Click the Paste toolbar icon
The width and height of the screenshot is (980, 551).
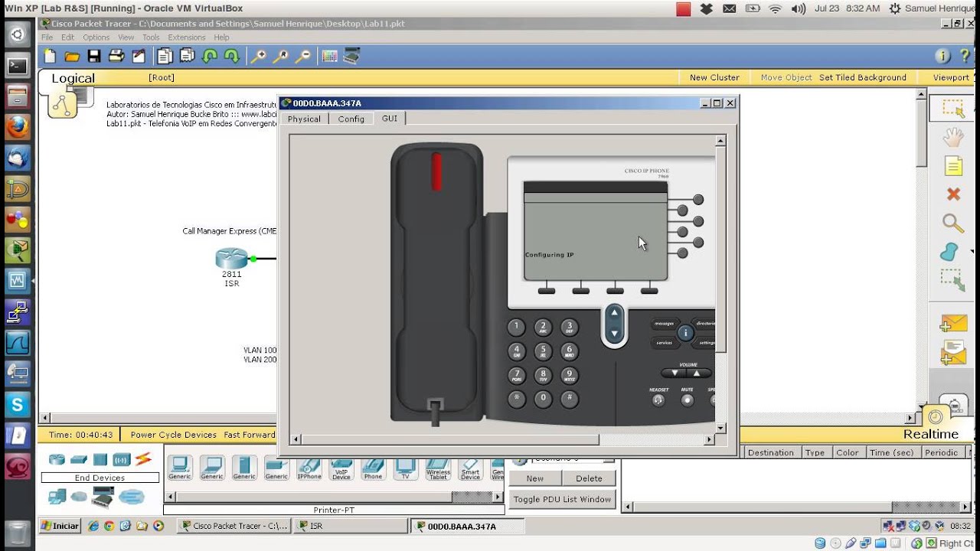pyautogui.click(x=187, y=56)
